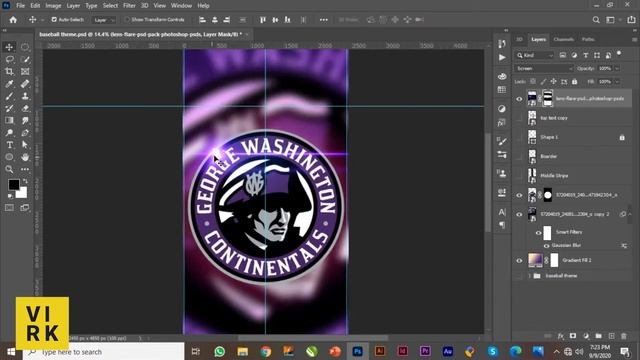Select the Hand tool
This screenshot has width=640, height=360.
point(25,157)
